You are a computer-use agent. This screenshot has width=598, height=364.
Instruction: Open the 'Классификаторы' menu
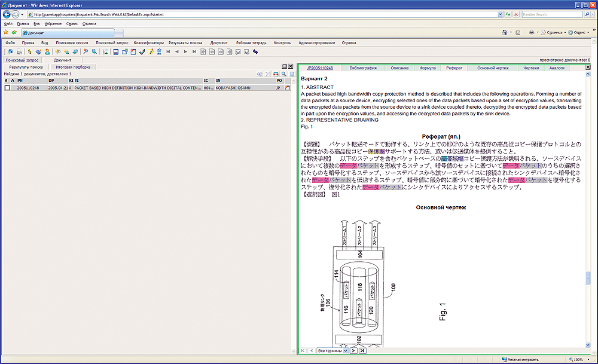[x=148, y=43]
